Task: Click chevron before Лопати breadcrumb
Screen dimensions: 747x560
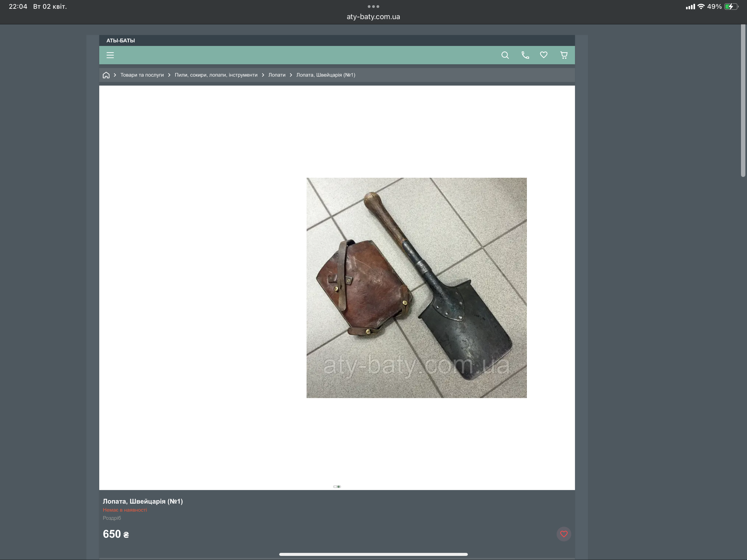Action: pos(263,75)
